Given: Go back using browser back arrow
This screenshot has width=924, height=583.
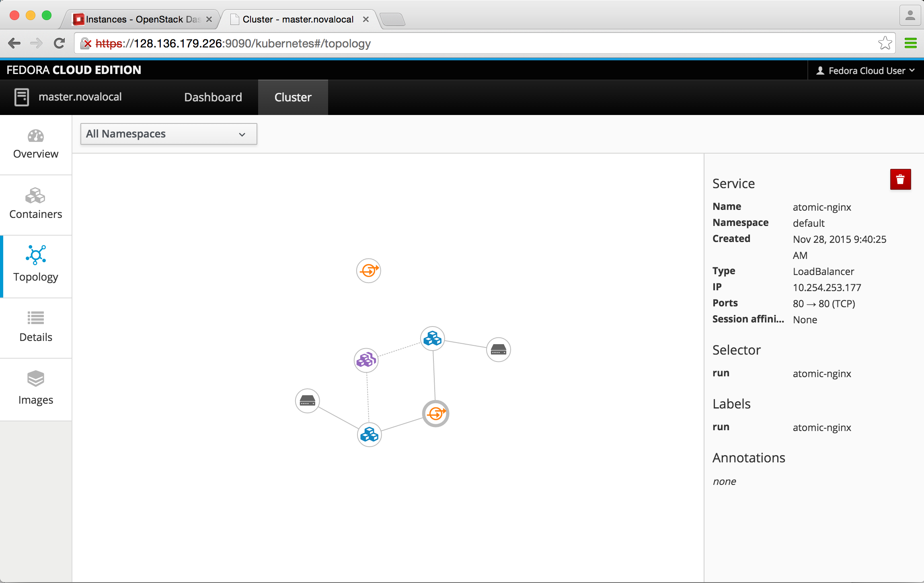Looking at the screenshot, I should [x=14, y=43].
